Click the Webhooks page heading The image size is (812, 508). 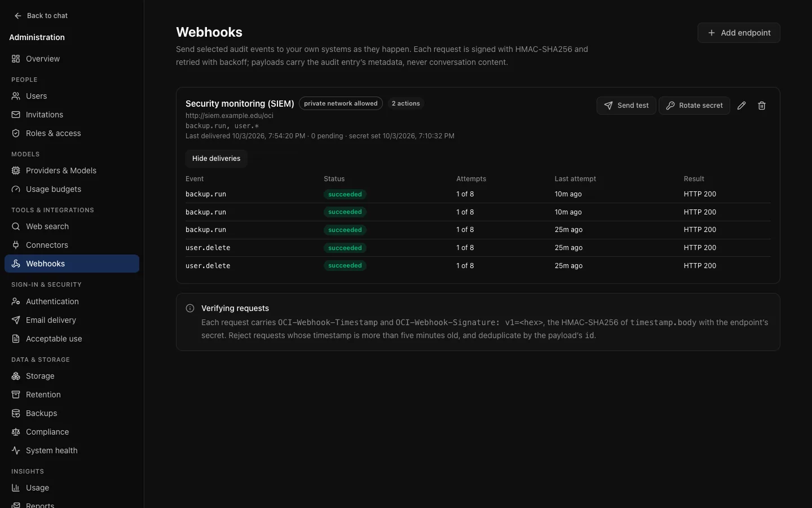[209, 32]
